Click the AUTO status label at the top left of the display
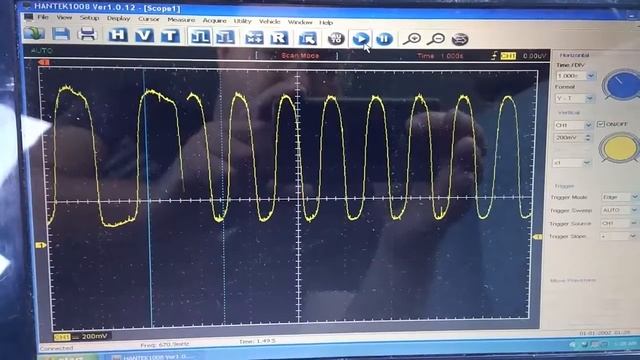This screenshot has height=360, width=640. point(42,51)
